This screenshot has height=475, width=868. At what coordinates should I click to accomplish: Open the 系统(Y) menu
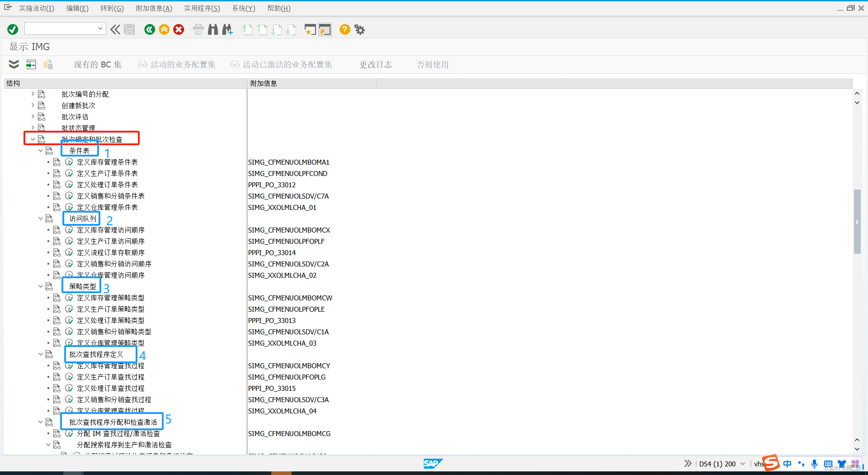[x=243, y=8]
